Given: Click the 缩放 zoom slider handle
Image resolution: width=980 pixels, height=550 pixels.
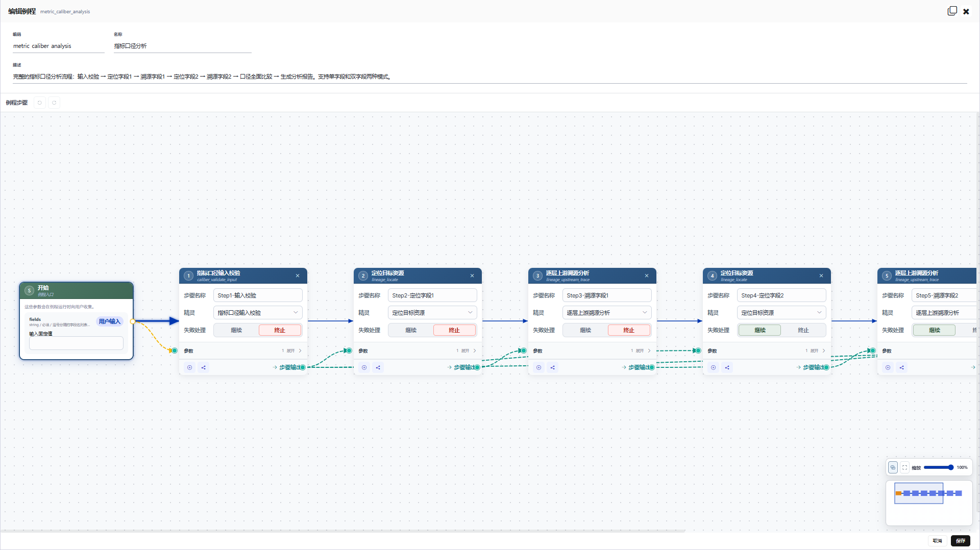Looking at the screenshot, I should (951, 467).
